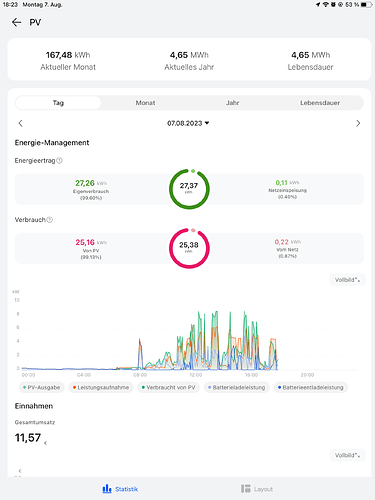Tap the 18:23 clock in status bar
375x500 pixels.
10,5
